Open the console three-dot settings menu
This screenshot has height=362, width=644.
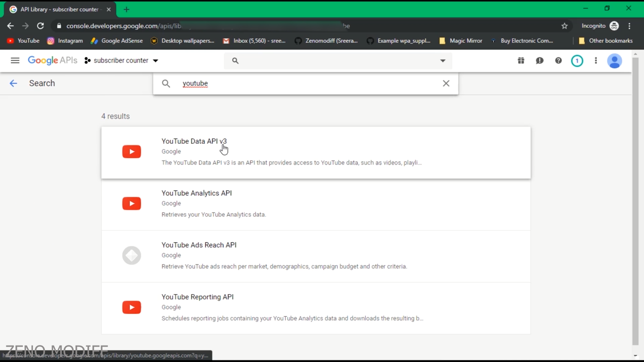(596, 60)
